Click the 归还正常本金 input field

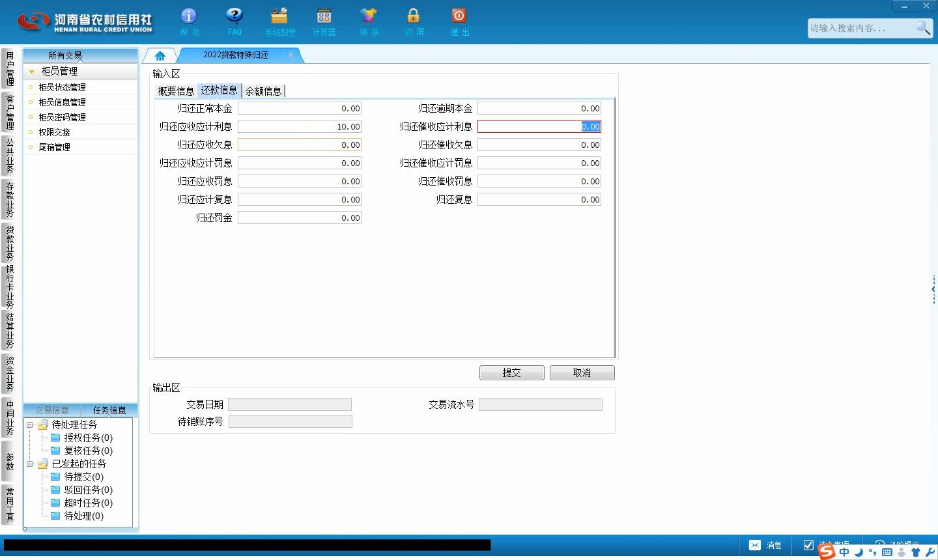300,109
